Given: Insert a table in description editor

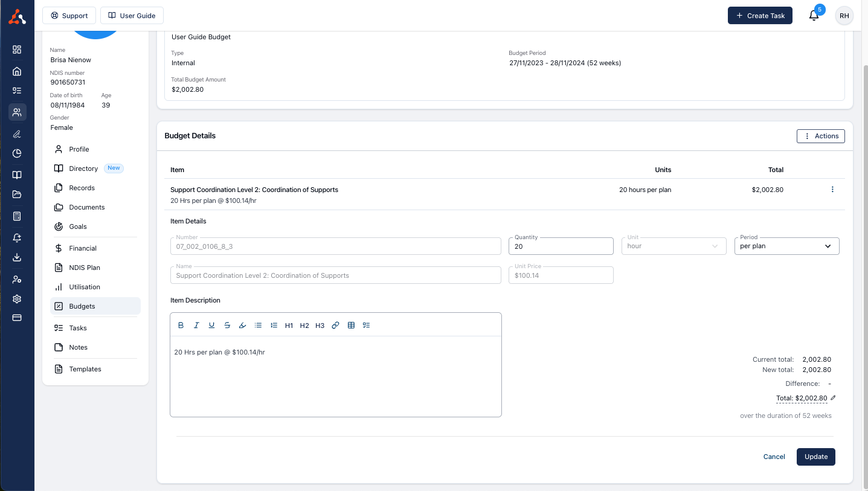Looking at the screenshot, I should click(351, 326).
